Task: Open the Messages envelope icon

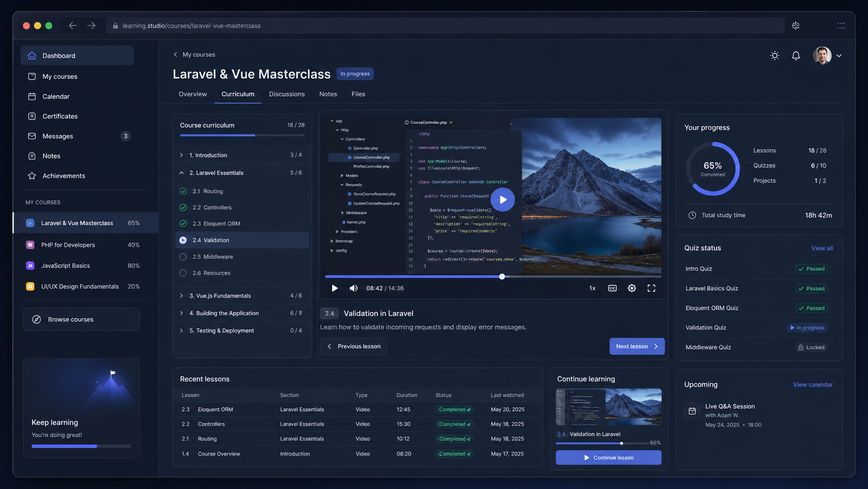Action: coord(32,136)
